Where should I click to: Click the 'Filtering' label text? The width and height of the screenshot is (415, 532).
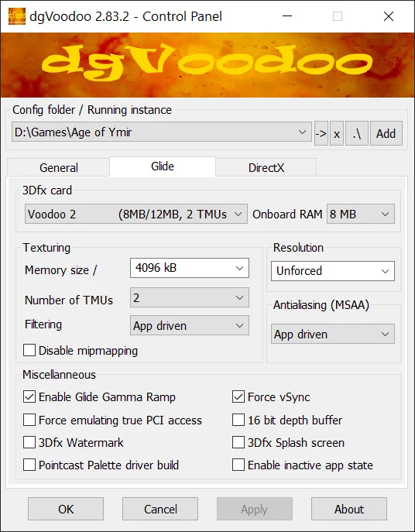point(43,324)
